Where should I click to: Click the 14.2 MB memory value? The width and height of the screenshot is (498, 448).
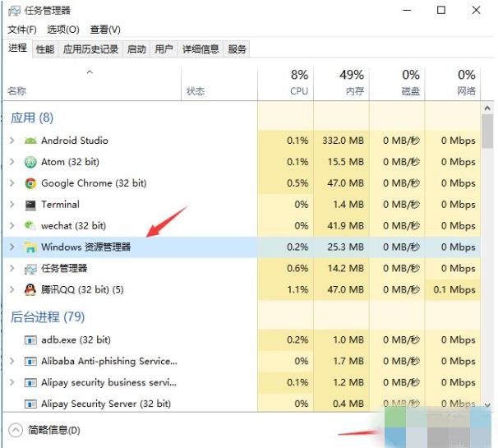345,269
